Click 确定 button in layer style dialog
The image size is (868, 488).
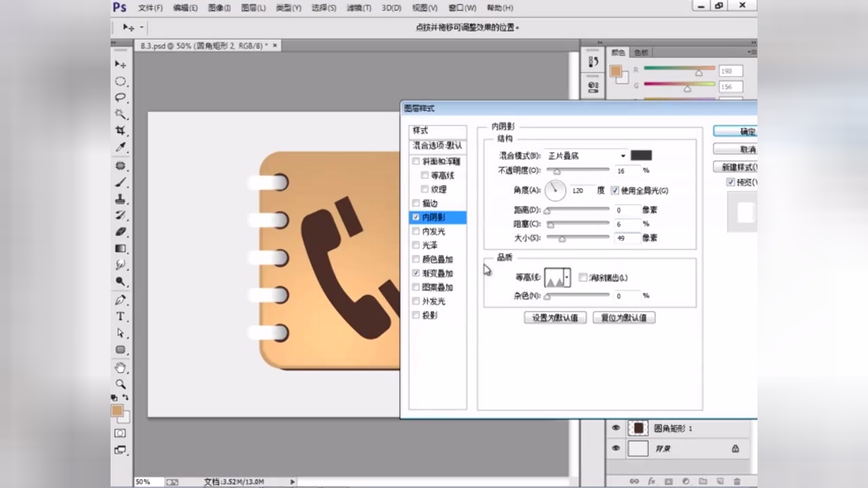point(736,131)
